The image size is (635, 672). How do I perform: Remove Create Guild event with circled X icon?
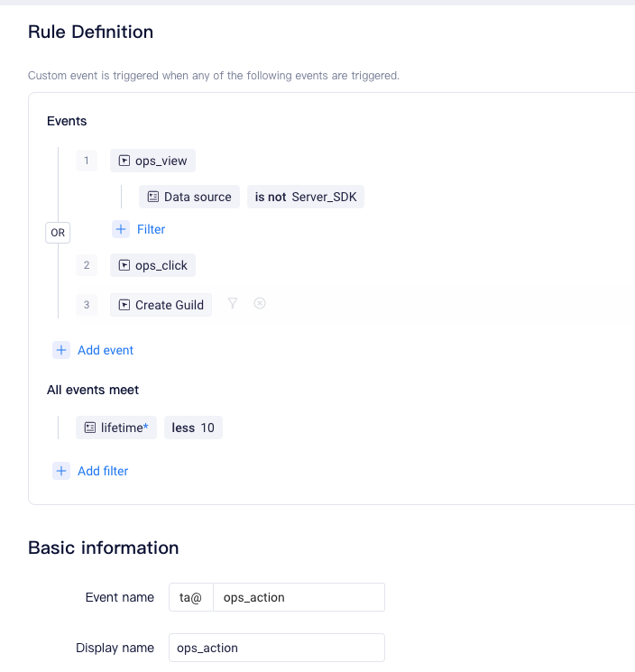pyautogui.click(x=260, y=303)
